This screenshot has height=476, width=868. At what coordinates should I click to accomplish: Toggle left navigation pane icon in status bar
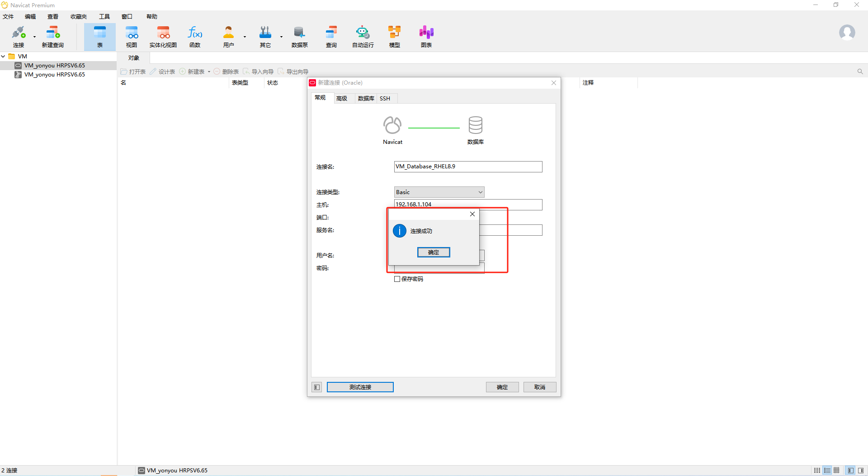click(850, 471)
